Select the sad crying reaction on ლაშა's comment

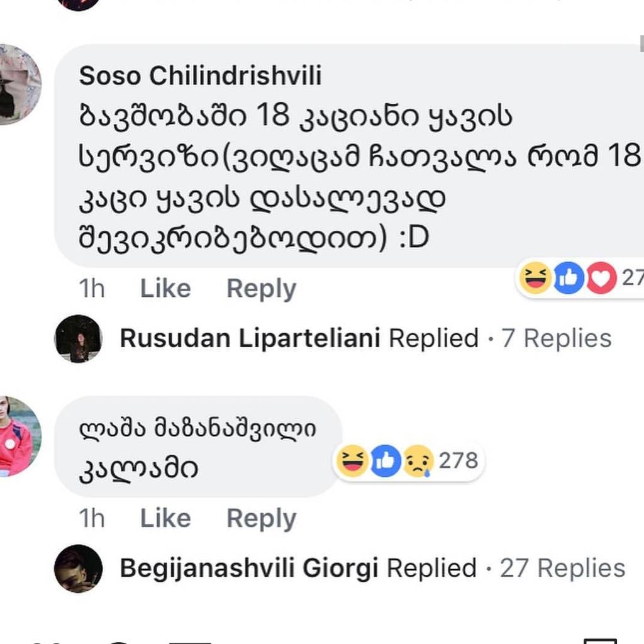(419, 461)
